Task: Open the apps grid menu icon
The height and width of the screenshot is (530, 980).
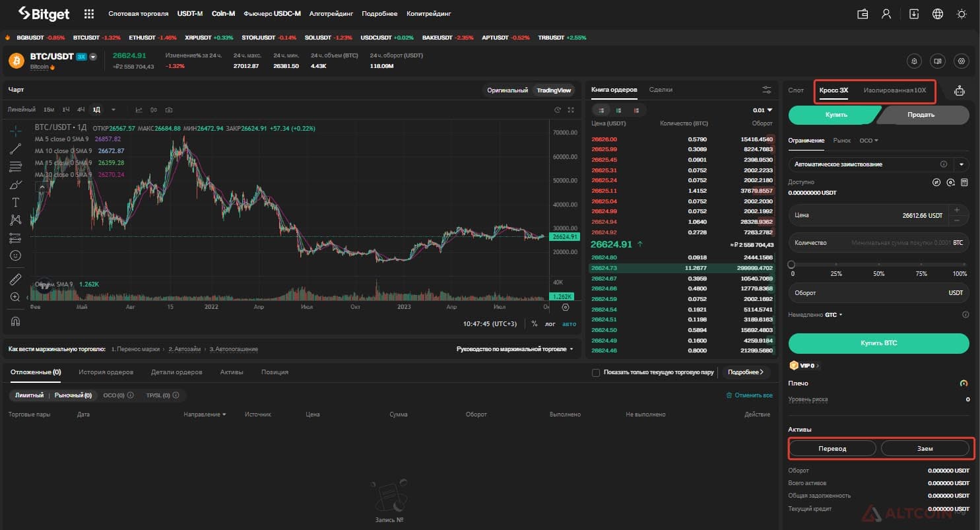Action: (x=89, y=13)
